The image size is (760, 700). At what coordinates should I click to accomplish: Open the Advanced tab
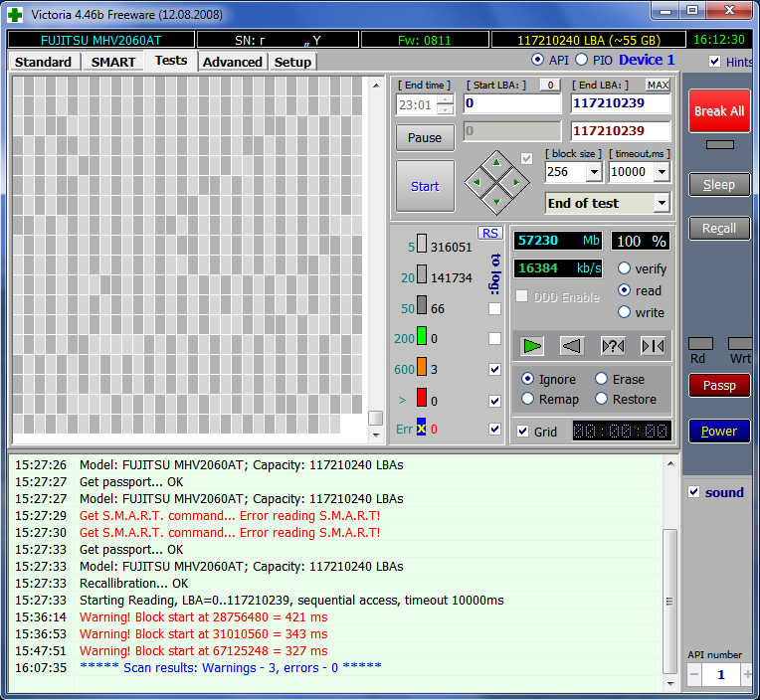pyautogui.click(x=232, y=62)
